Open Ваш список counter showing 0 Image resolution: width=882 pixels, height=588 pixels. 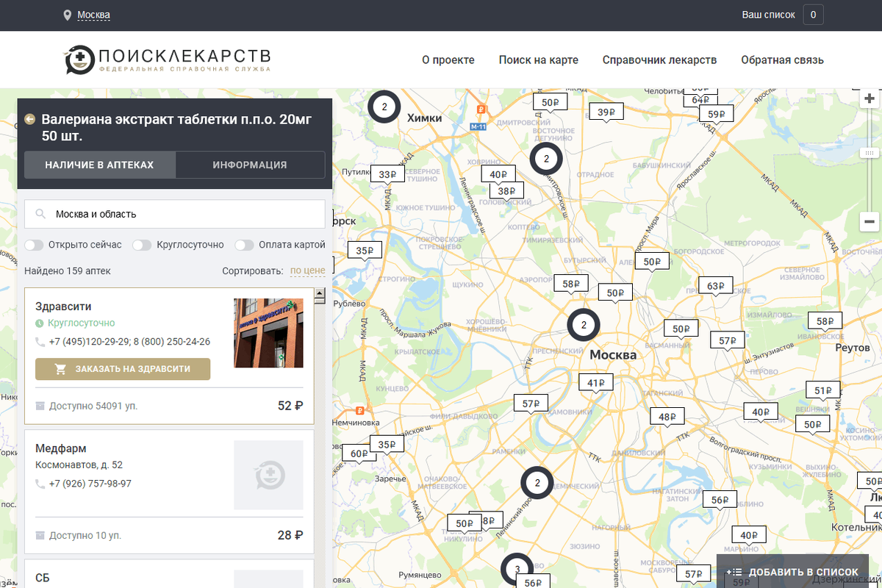pos(813,15)
